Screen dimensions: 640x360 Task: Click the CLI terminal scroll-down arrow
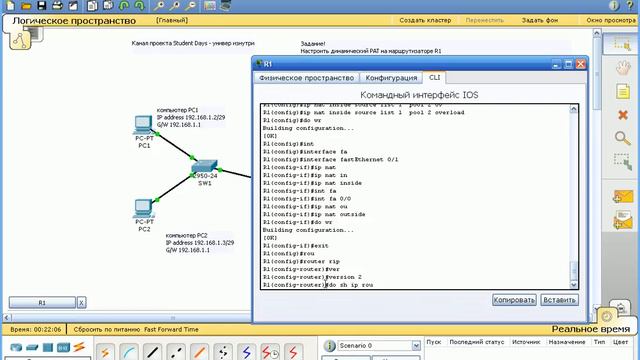573,285
